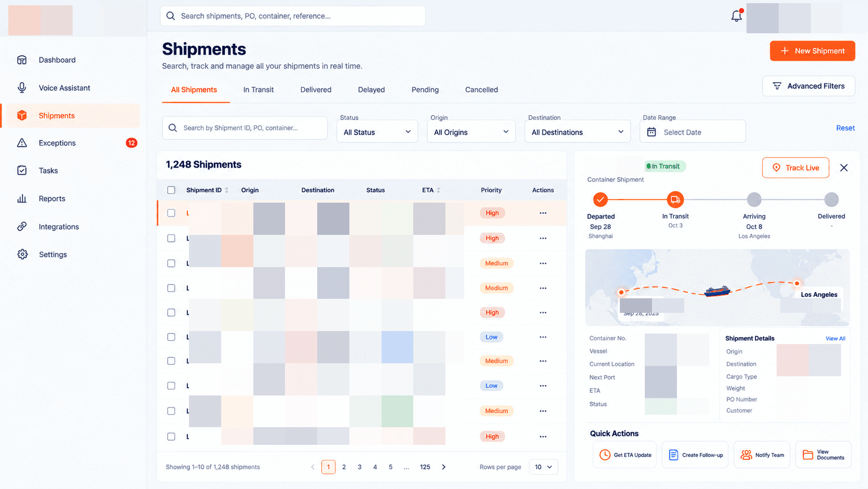Viewport: 868px width, 489px height.
Task: Click the New Shipment button
Action: [x=812, y=51]
